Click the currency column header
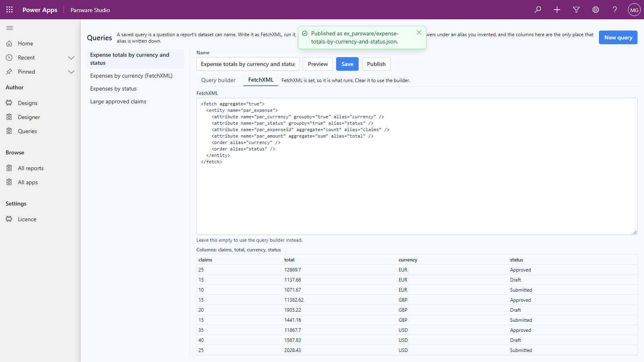This screenshot has height=362, width=644. [x=408, y=260]
